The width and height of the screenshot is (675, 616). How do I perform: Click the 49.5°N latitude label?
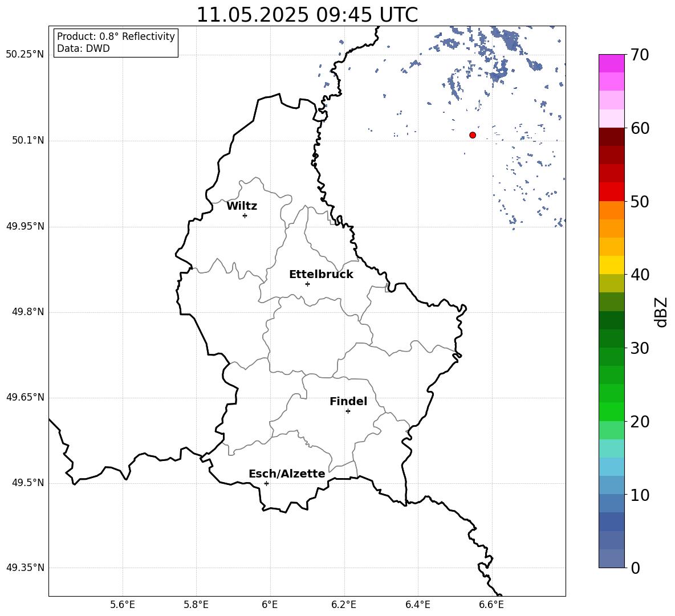coord(28,483)
